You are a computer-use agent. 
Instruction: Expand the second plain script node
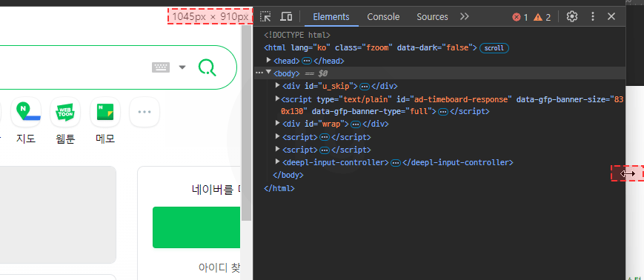point(278,149)
